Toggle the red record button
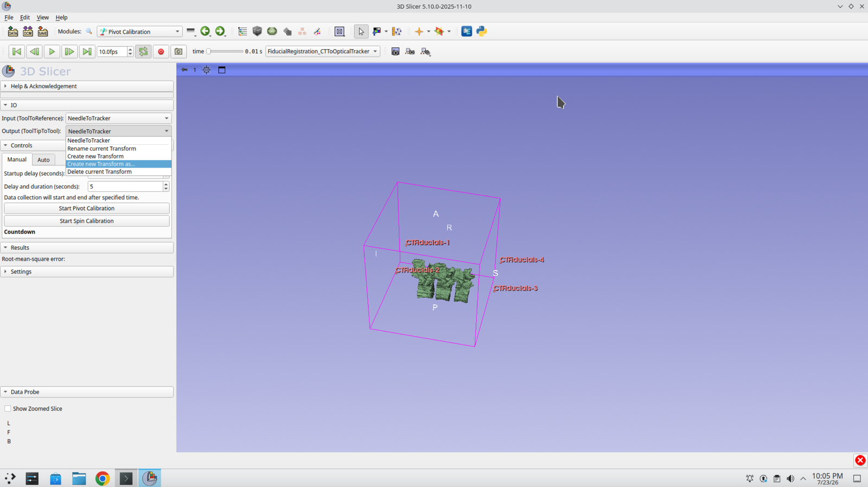The height and width of the screenshot is (487, 868). pos(161,52)
